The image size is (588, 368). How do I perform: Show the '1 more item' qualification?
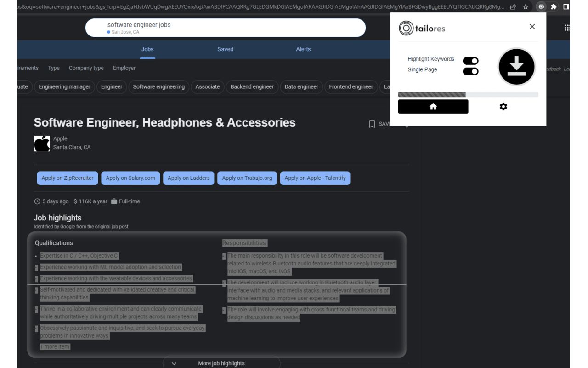55,346
